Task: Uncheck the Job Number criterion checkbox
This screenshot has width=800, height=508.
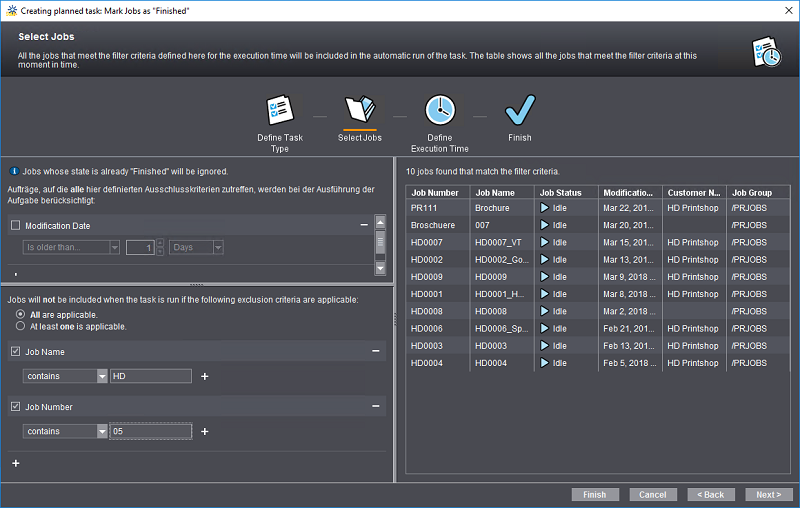Action: click(15, 407)
